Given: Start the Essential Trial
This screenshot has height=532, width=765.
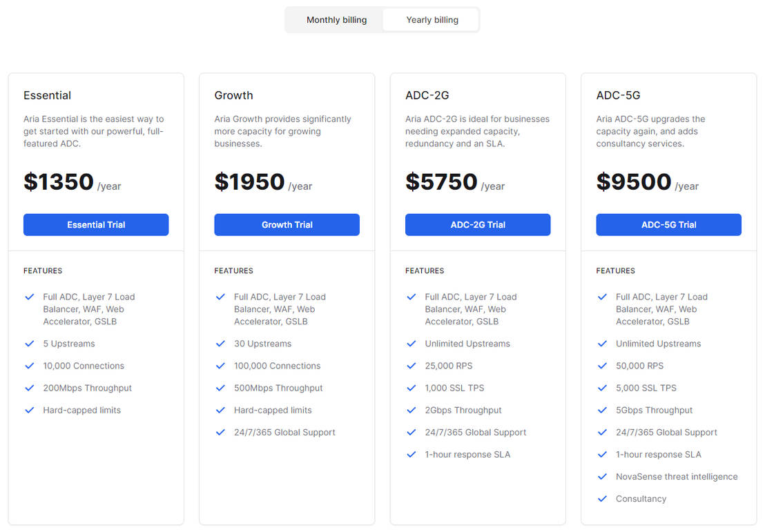Looking at the screenshot, I should [96, 225].
